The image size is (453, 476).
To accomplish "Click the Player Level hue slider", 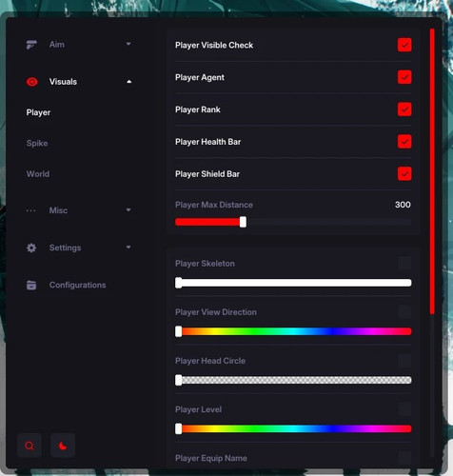I will click(x=293, y=429).
